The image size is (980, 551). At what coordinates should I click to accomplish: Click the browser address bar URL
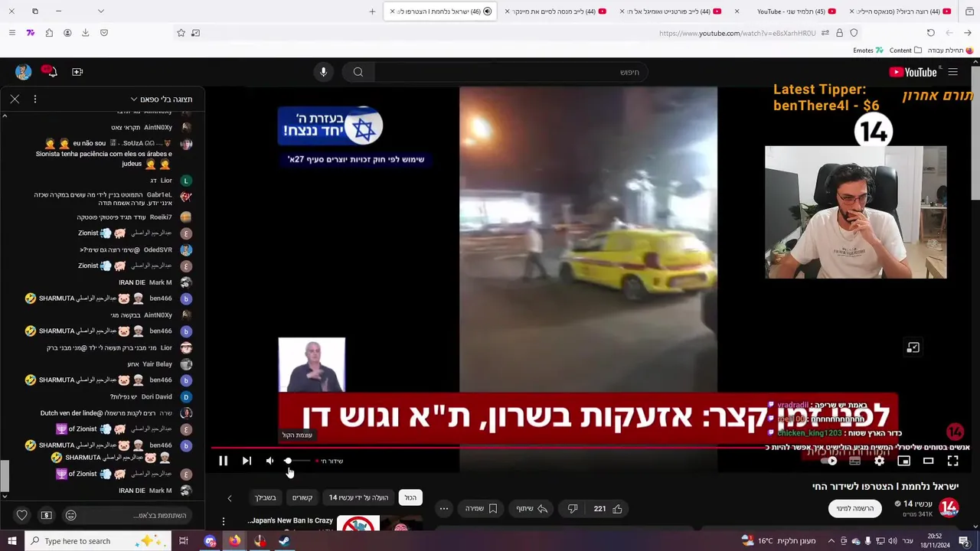click(x=737, y=33)
